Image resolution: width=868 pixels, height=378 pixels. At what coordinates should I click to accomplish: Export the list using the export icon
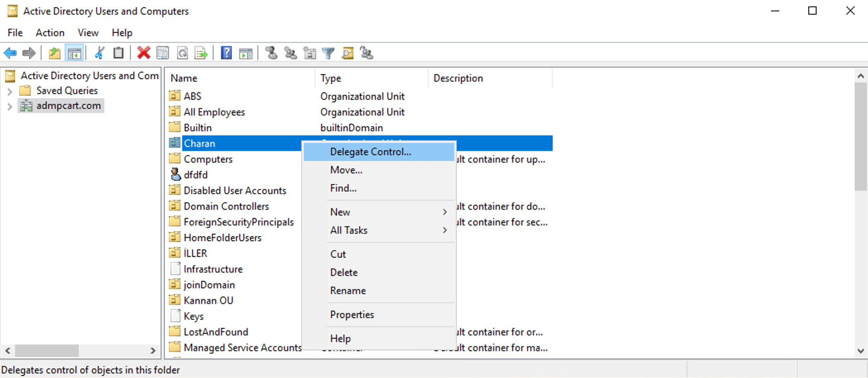201,53
